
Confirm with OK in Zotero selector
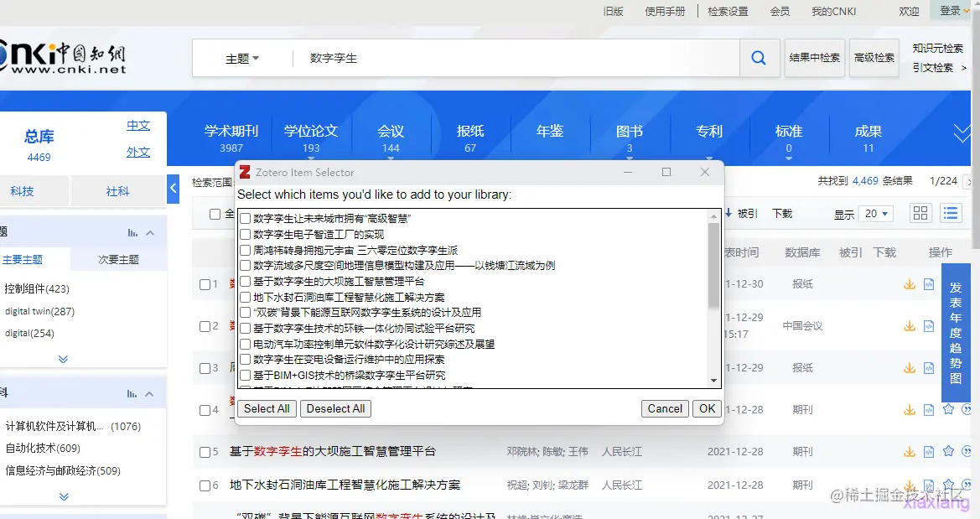click(707, 408)
